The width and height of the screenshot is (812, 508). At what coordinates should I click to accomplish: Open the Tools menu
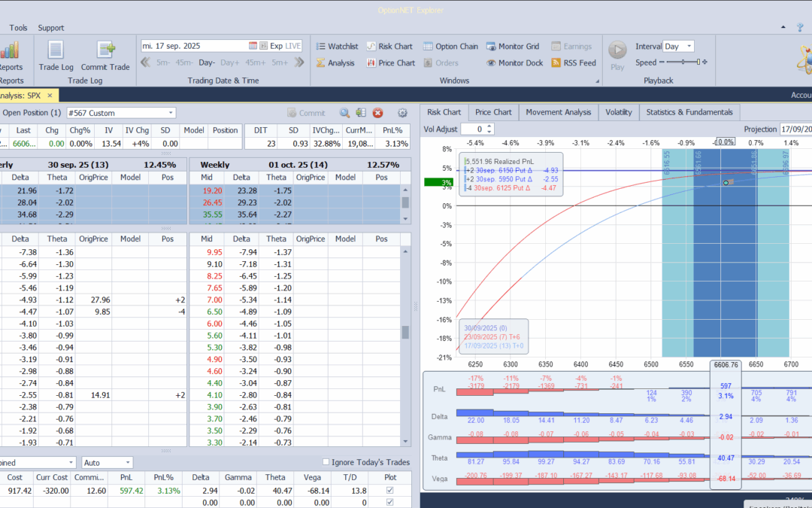18,28
